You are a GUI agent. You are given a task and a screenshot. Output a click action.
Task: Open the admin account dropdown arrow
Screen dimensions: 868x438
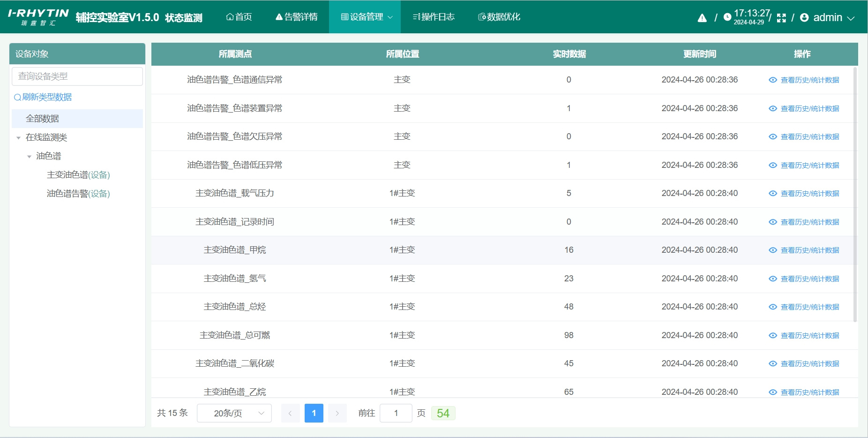[851, 18]
